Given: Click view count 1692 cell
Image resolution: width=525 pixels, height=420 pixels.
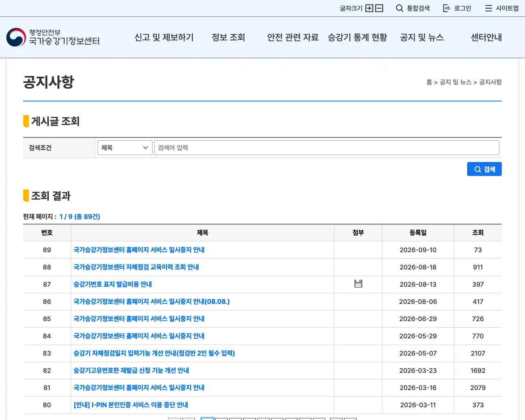Looking at the screenshot, I should (x=478, y=370).
